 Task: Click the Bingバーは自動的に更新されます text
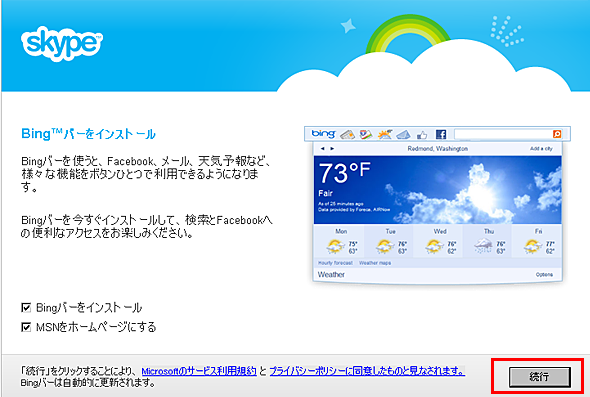(x=88, y=383)
